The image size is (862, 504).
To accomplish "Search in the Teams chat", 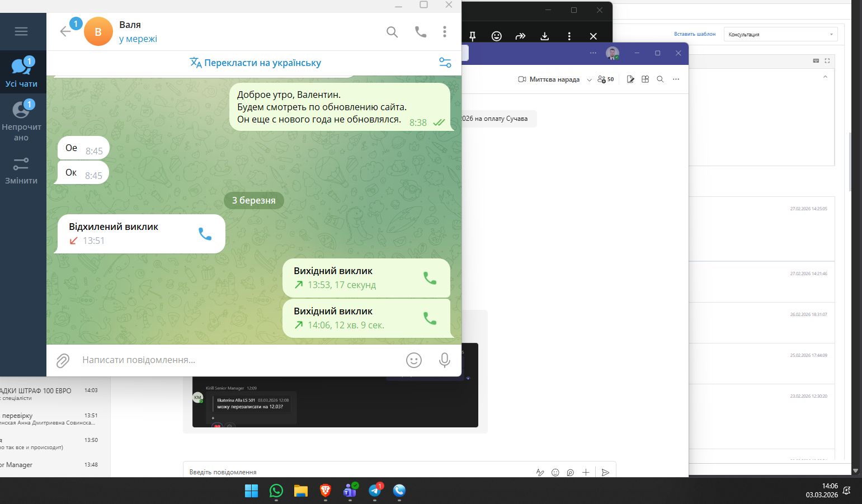I will point(660,79).
